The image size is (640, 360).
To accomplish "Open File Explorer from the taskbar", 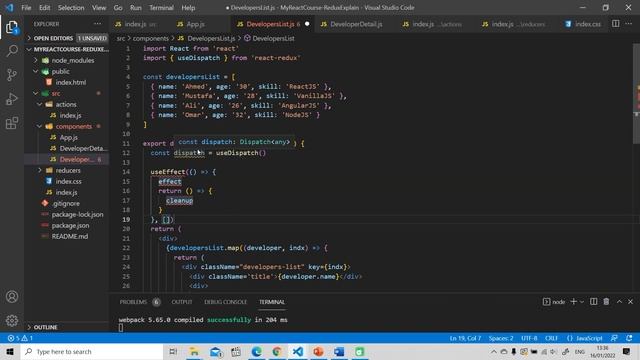I will [x=194, y=351].
